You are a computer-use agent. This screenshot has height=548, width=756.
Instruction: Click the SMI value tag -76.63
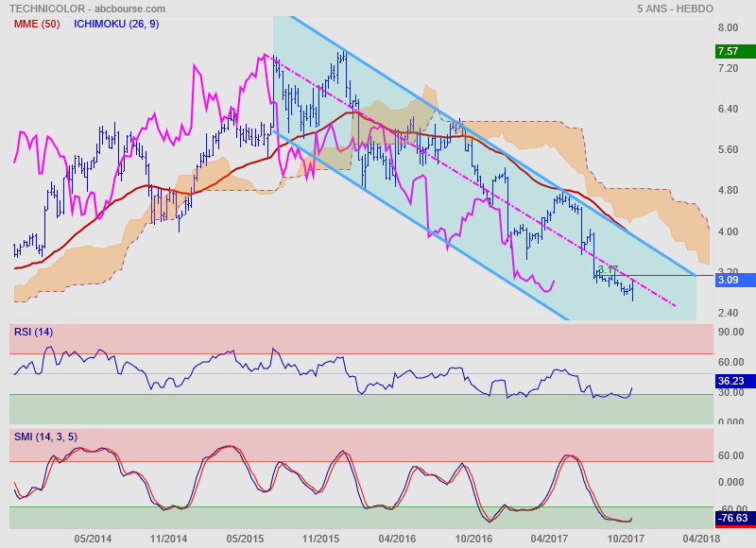735,519
